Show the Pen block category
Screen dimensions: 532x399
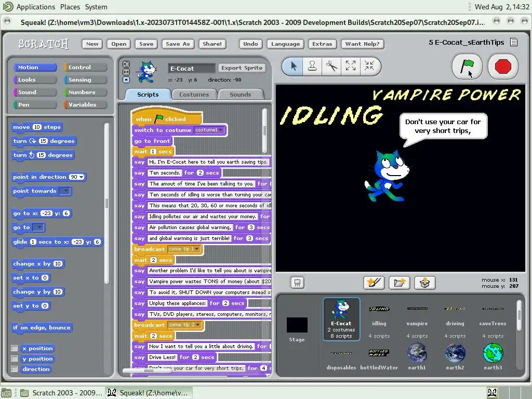pos(35,104)
